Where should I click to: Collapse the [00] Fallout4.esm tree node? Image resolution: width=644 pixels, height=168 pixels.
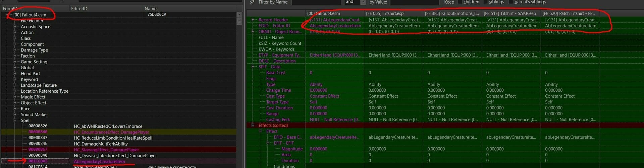pos(8,15)
